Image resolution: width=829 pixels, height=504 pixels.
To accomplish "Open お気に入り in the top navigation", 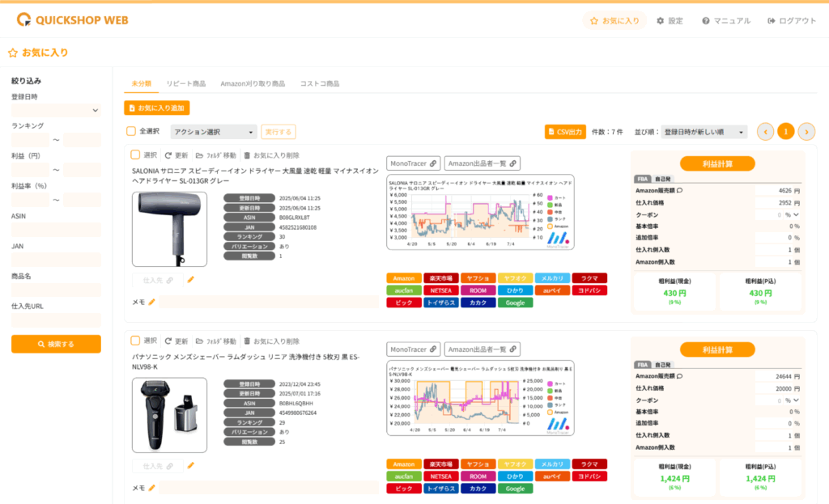I will (614, 20).
